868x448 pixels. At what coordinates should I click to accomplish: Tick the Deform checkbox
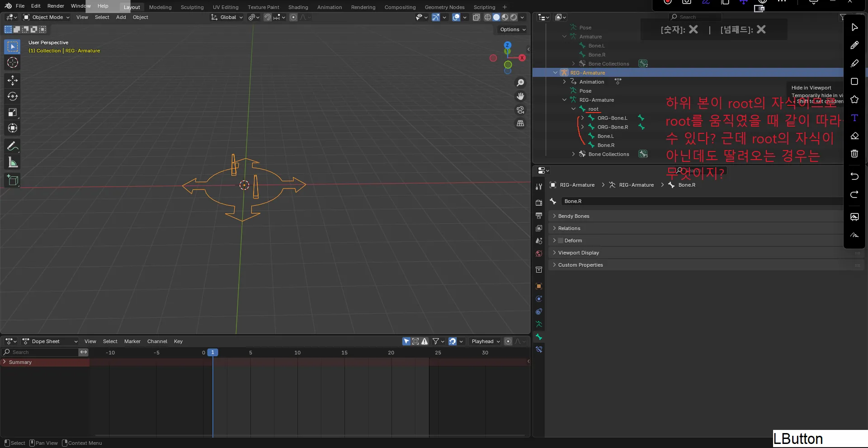tap(561, 241)
